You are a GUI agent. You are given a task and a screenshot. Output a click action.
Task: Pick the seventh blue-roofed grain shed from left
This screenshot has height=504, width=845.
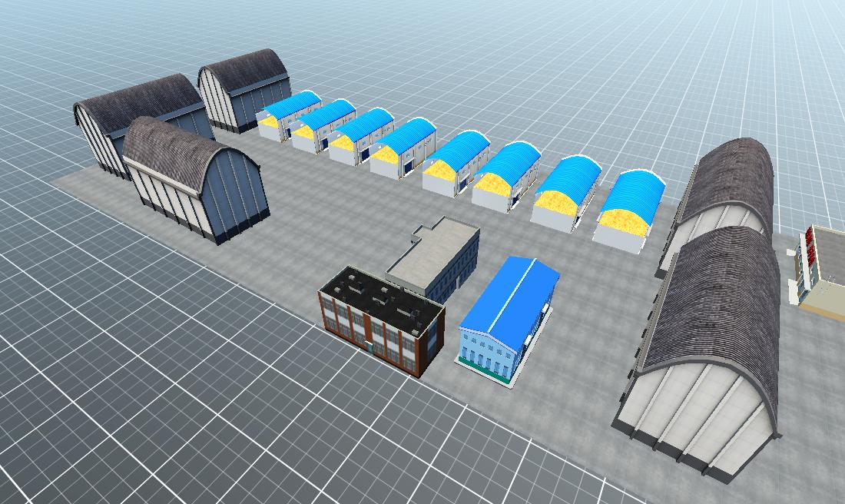point(567,192)
